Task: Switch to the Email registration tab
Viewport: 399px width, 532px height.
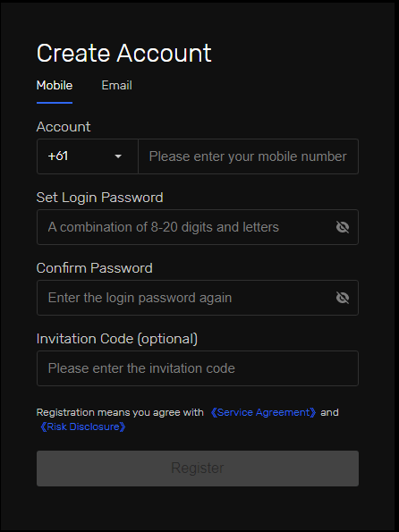Action: coord(116,85)
